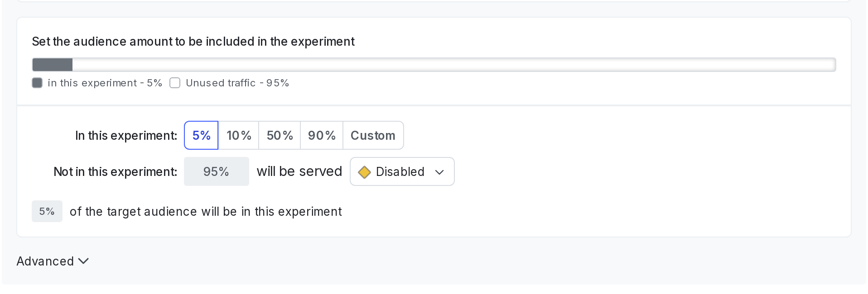Click the 5% target audience badge
Image resolution: width=868 pixels, height=294 pixels.
47,211
